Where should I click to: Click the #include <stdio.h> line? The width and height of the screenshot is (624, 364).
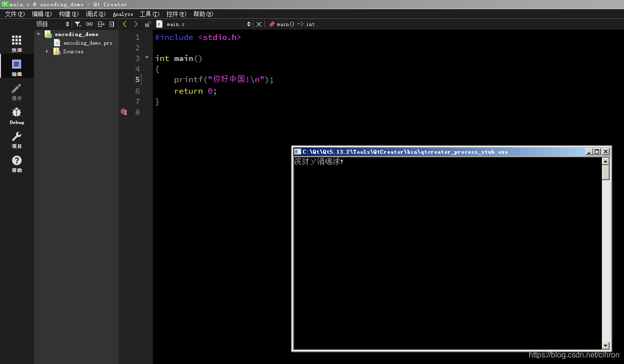coord(198,37)
